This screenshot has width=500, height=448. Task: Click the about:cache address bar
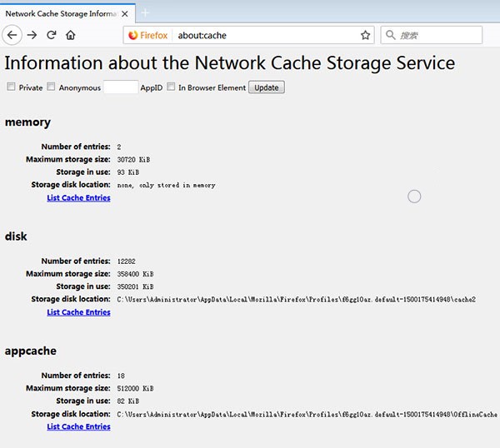pyautogui.click(x=267, y=35)
